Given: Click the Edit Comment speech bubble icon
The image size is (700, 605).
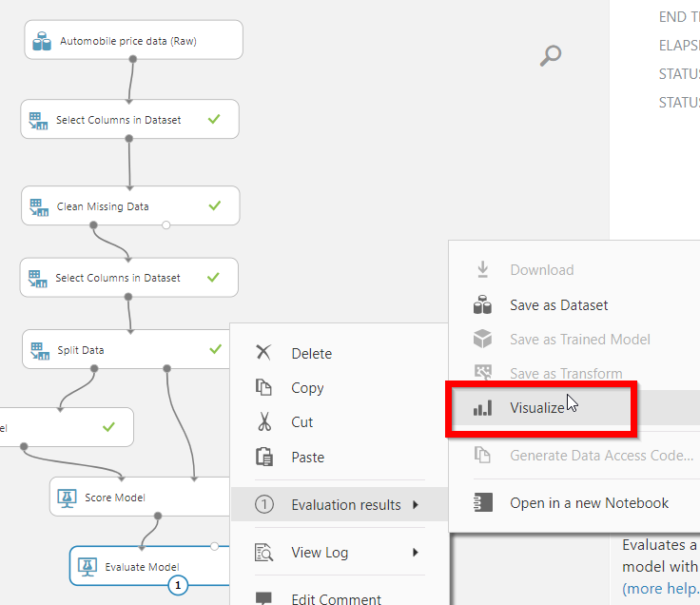Looking at the screenshot, I should pyautogui.click(x=263, y=597).
